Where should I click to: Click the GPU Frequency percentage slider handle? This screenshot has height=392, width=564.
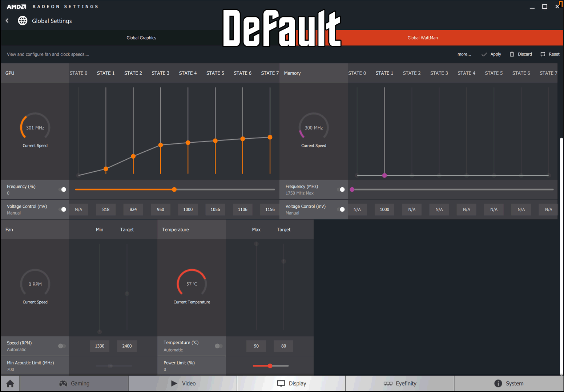[174, 189]
